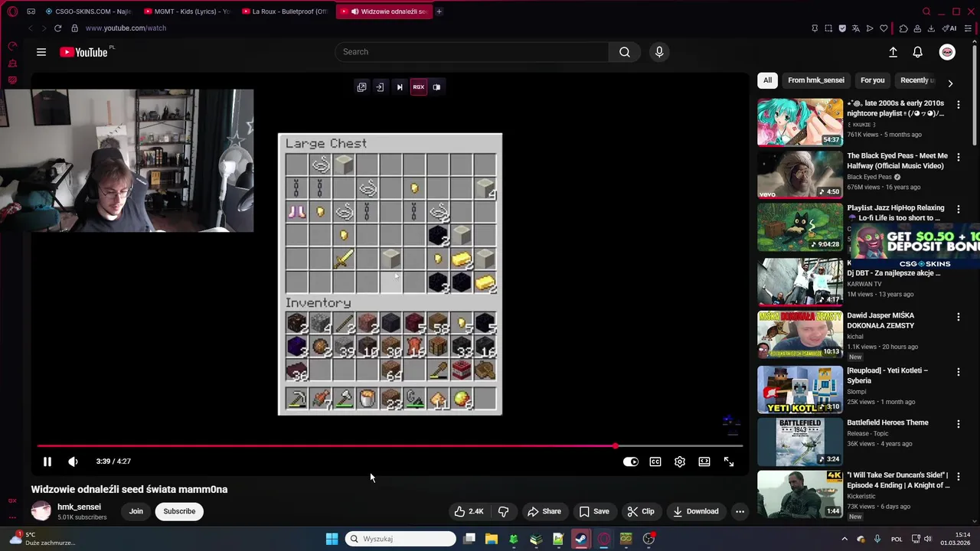
Task: Subscribe to hmk_sensei channel
Action: [x=179, y=511]
